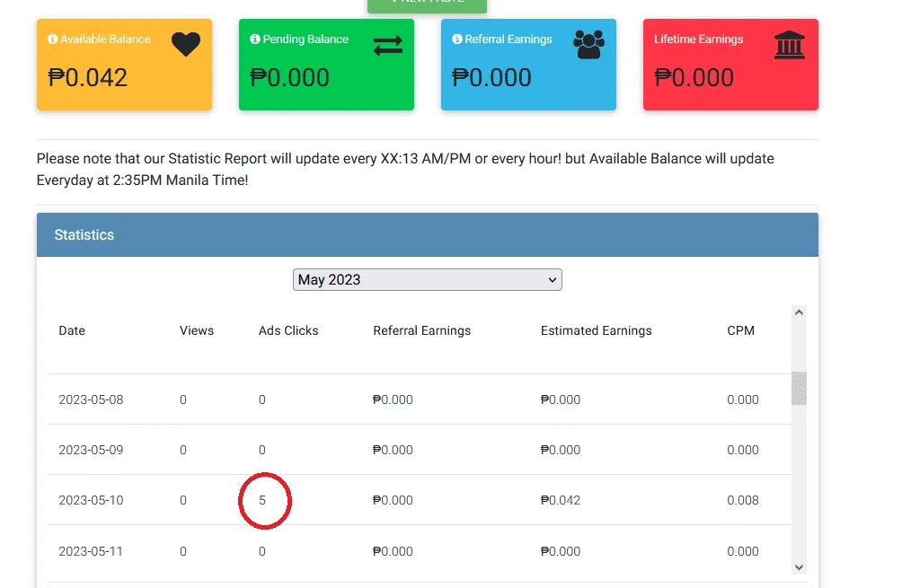
Task: Click the statistics table scroll up arrow
Action: 799,312
